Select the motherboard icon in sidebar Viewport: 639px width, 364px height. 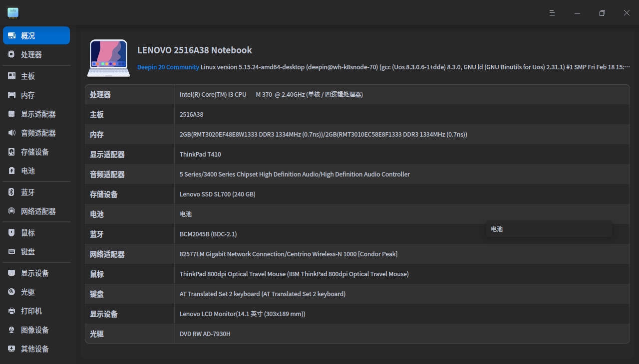pos(11,76)
